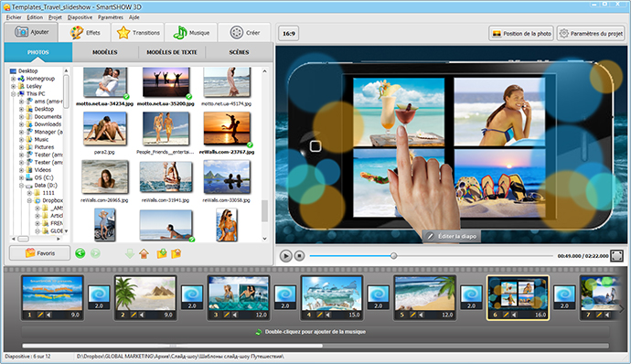The height and width of the screenshot is (364, 631).
Task: Click speaker icon on slide 1
Action: pyautogui.click(x=48, y=315)
